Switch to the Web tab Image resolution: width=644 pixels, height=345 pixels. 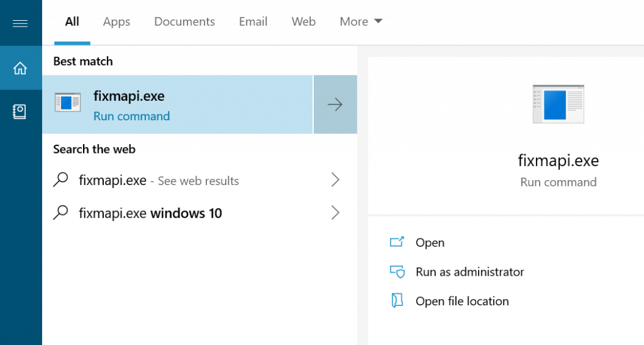click(304, 21)
